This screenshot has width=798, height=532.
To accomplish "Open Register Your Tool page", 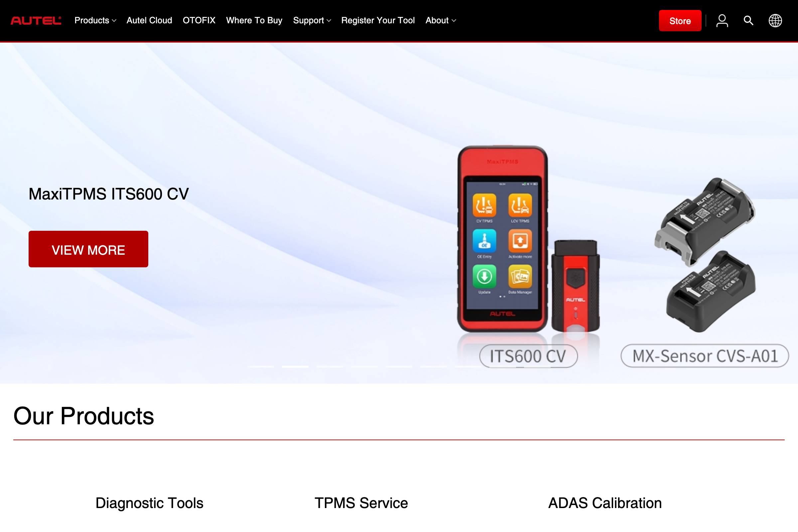I will click(378, 21).
